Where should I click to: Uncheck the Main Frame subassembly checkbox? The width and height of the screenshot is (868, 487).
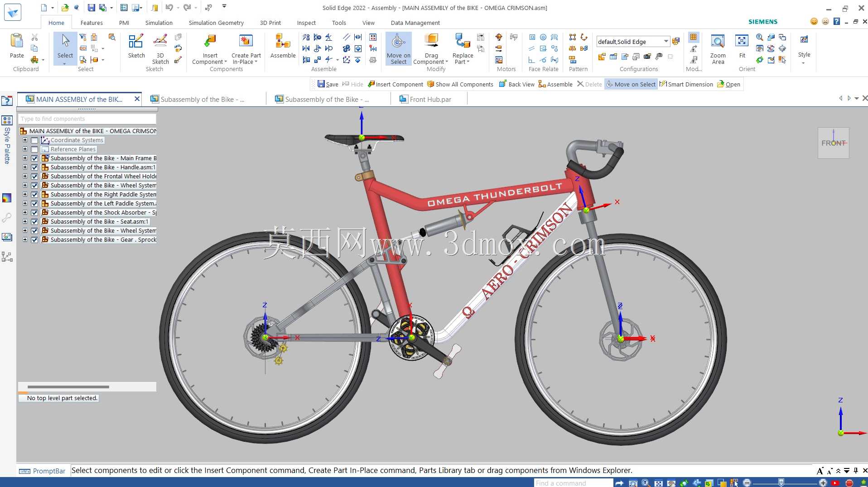click(x=34, y=158)
